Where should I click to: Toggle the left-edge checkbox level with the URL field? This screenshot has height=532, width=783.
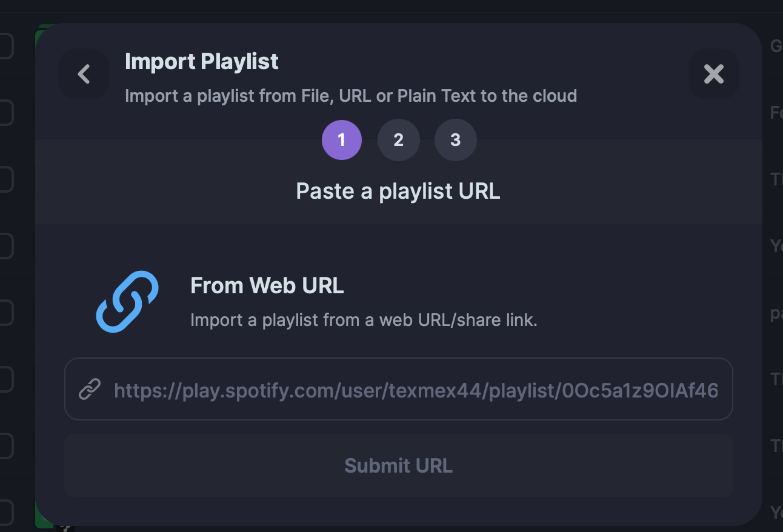(5, 380)
